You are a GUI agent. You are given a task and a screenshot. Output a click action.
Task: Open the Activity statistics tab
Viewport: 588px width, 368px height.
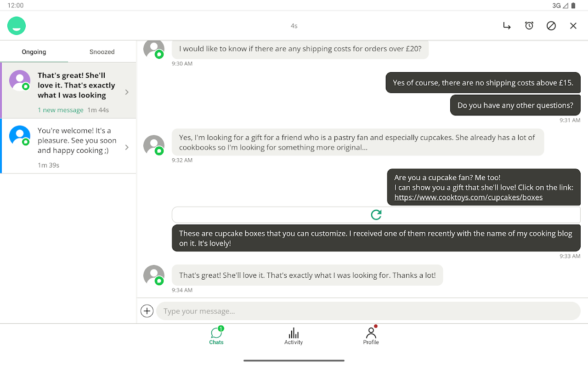pyautogui.click(x=294, y=336)
